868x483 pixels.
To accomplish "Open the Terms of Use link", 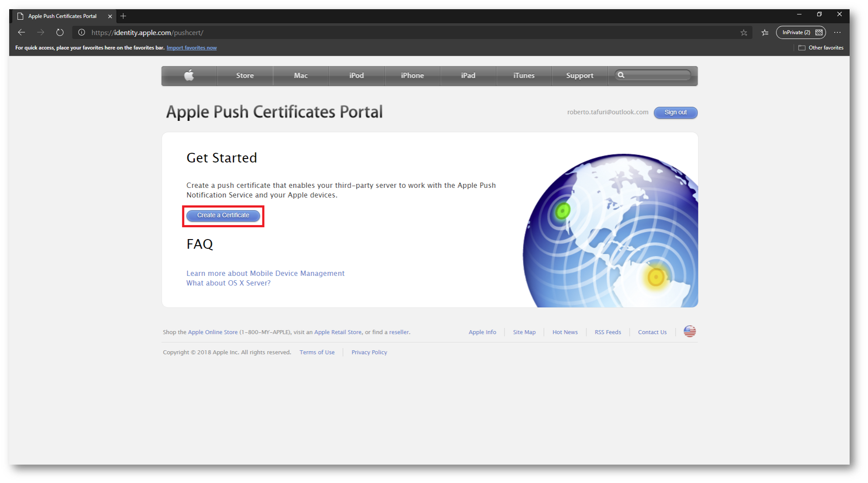I will click(x=317, y=353).
